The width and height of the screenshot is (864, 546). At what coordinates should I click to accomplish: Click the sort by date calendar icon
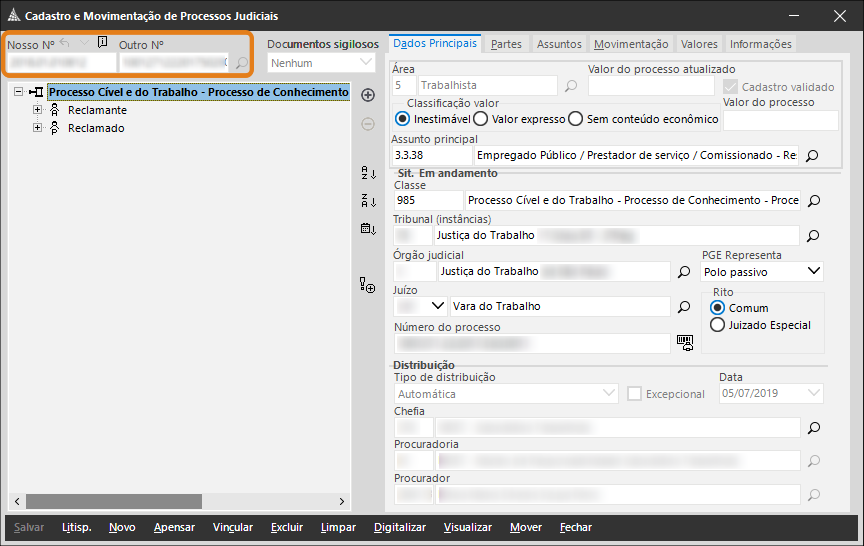click(367, 229)
